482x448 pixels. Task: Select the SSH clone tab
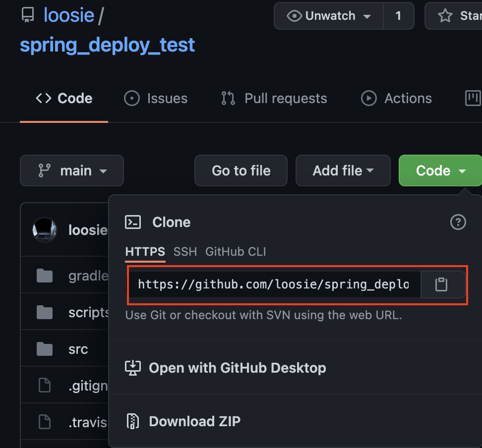[185, 252]
